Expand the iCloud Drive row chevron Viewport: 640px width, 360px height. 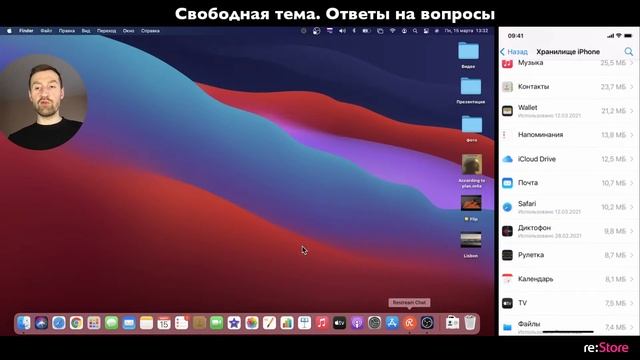pyautogui.click(x=631, y=159)
